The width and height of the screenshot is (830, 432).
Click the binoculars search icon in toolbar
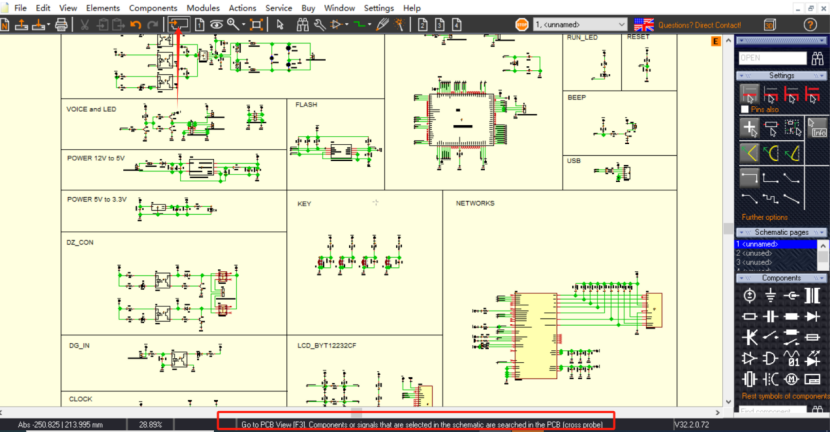pyautogui.click(x=302, y=24)
